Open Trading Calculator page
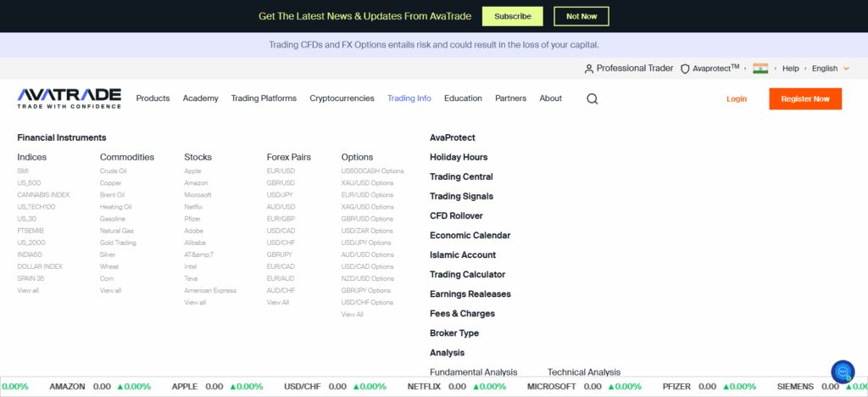The width and height of the screenshot is (868, 397). (x=467, y=274)
